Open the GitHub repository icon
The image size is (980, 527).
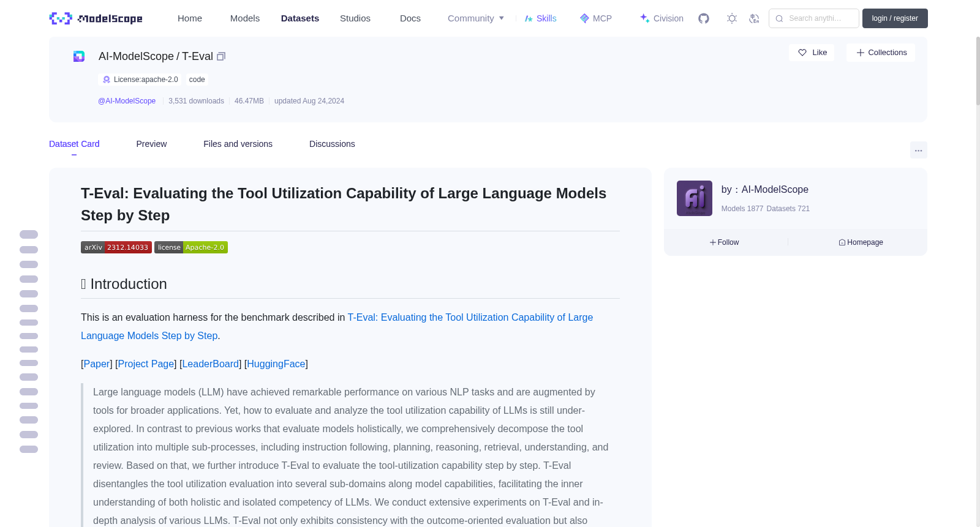(704, 18)
